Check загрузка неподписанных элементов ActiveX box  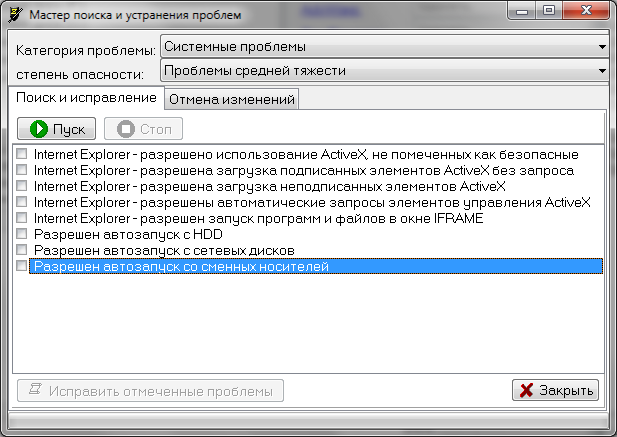[22, 185]
